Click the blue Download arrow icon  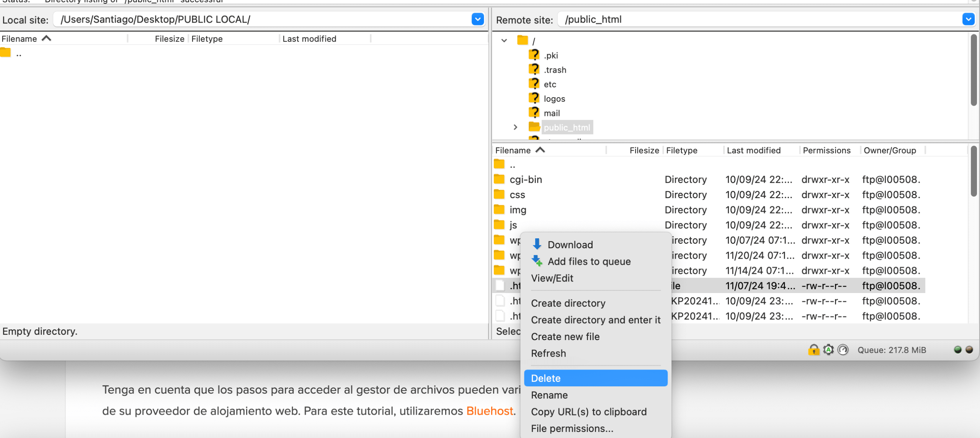coord(537,244)
